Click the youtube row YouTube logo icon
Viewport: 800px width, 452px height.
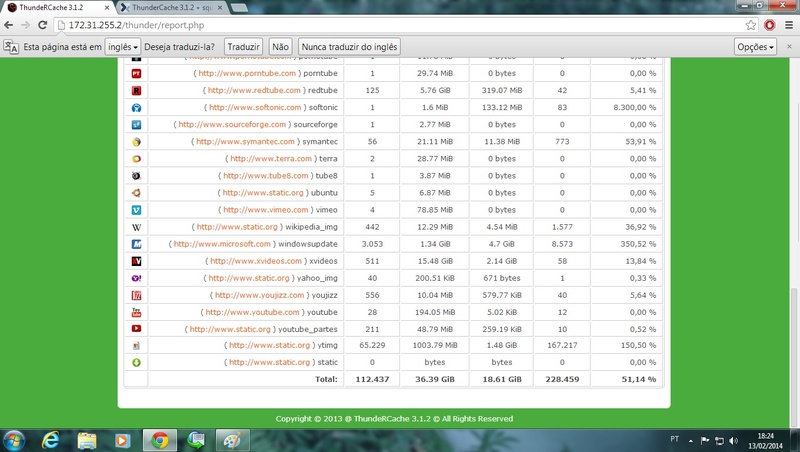[x=136, y=312]
